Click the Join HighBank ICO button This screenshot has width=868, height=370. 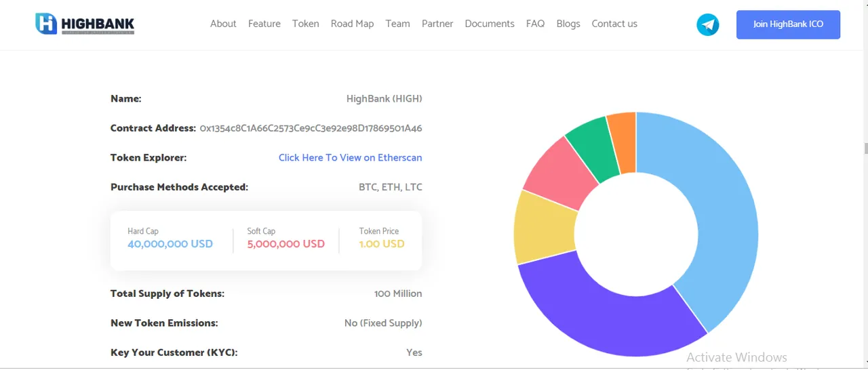point(788,24)
